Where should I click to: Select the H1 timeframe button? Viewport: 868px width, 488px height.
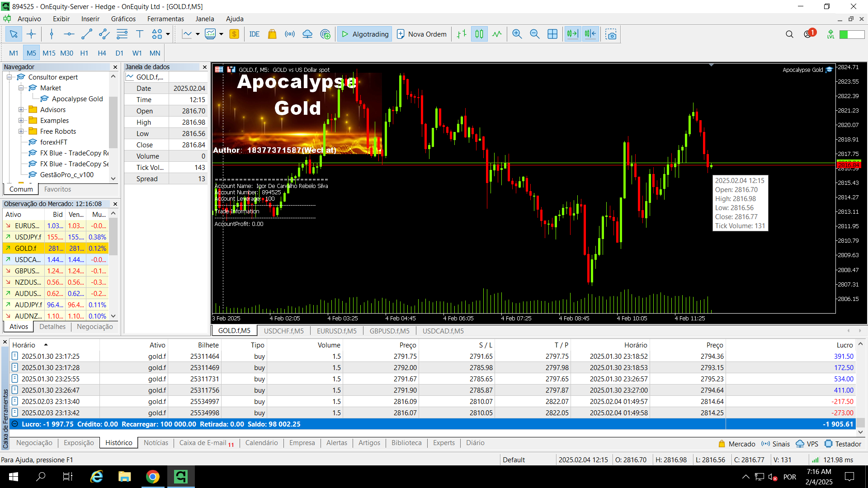(x=84, y=53)
